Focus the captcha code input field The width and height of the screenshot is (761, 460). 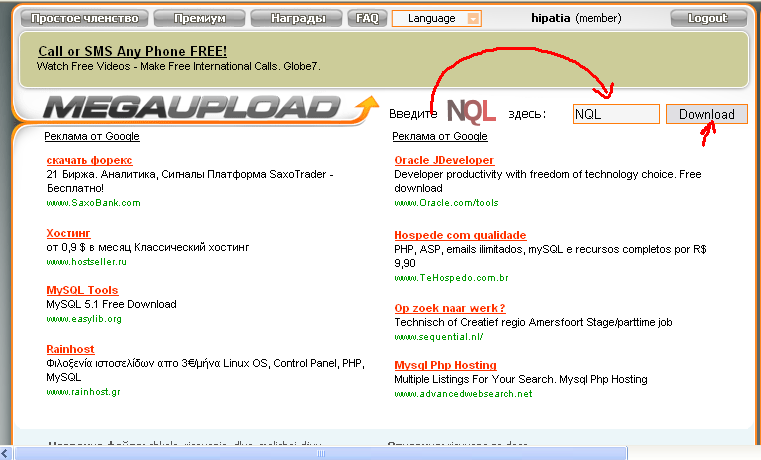(616, 114)
